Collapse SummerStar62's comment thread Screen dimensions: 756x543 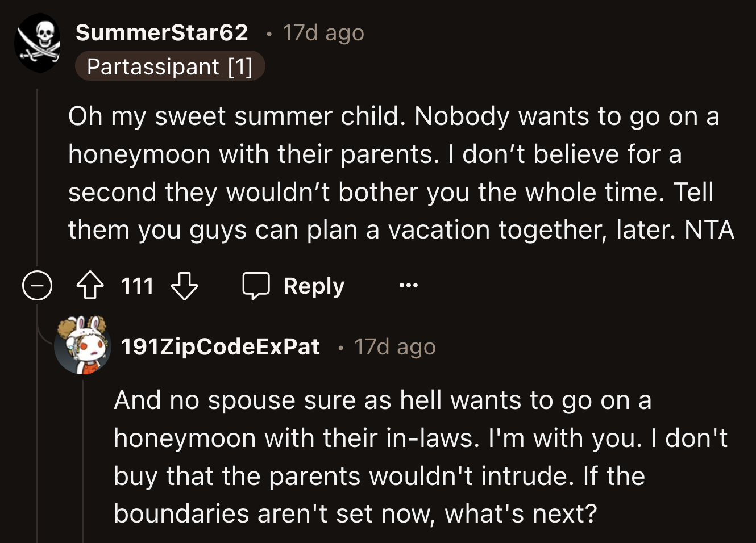click(x=36, y=286)
